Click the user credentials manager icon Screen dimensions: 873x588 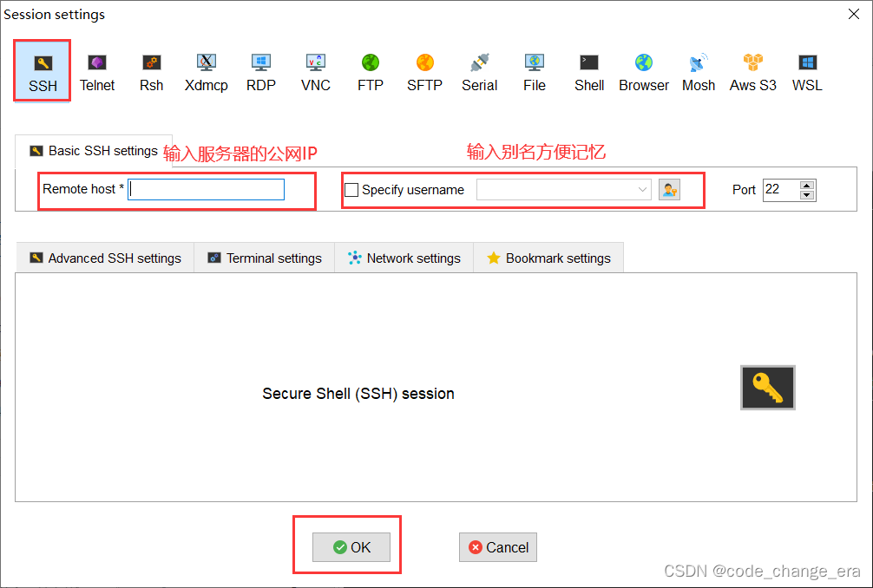coord(669,190)
